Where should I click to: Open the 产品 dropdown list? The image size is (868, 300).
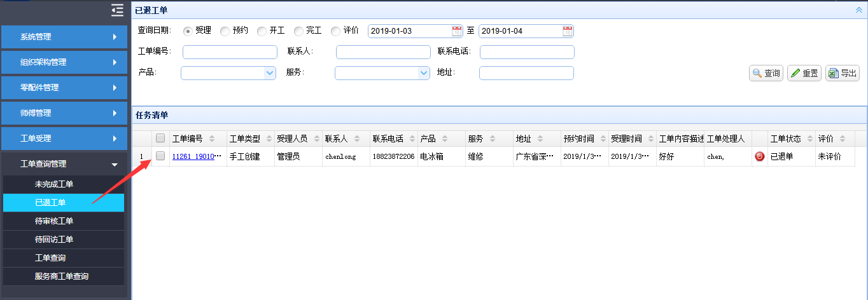(269, 73)
